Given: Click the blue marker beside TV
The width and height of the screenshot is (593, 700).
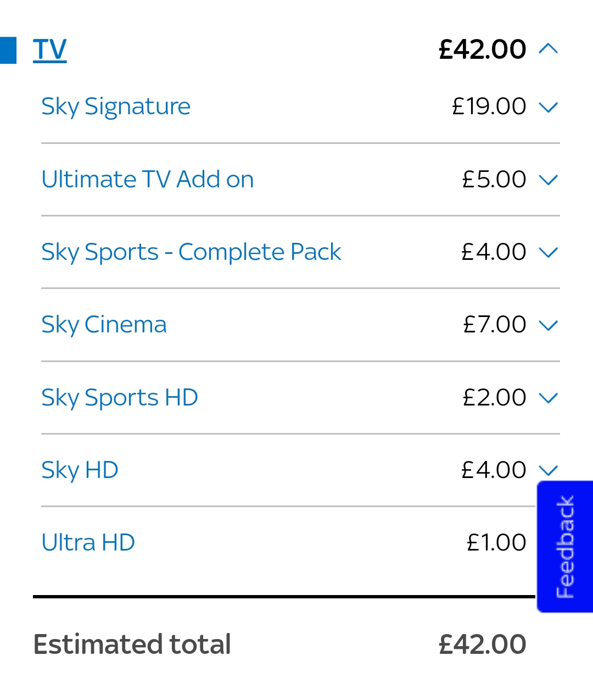Looking at the screenshot, I should [8, 50].
